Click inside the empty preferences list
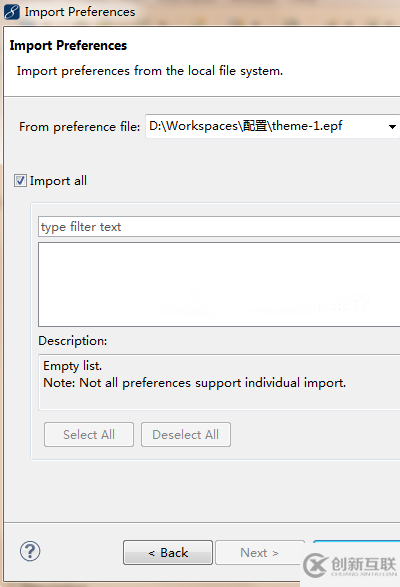This screenshot has height=587, width=400. click(219, 285)
